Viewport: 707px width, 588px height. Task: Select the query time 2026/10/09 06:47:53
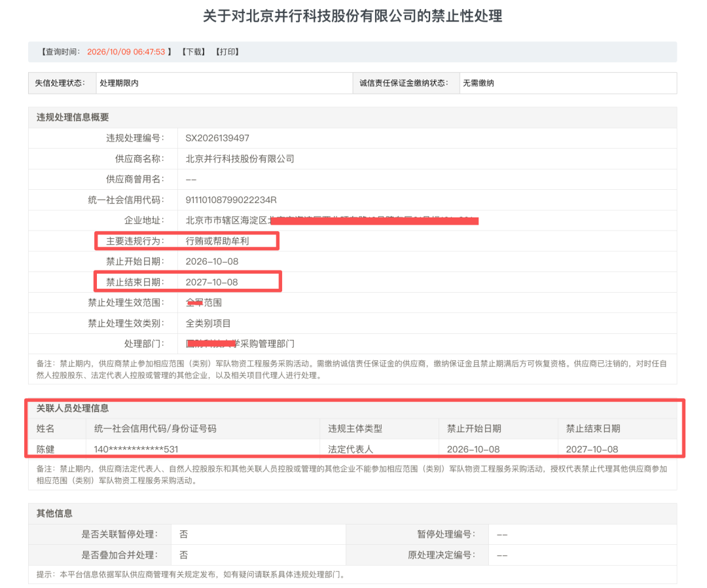(x=126, y=52)
